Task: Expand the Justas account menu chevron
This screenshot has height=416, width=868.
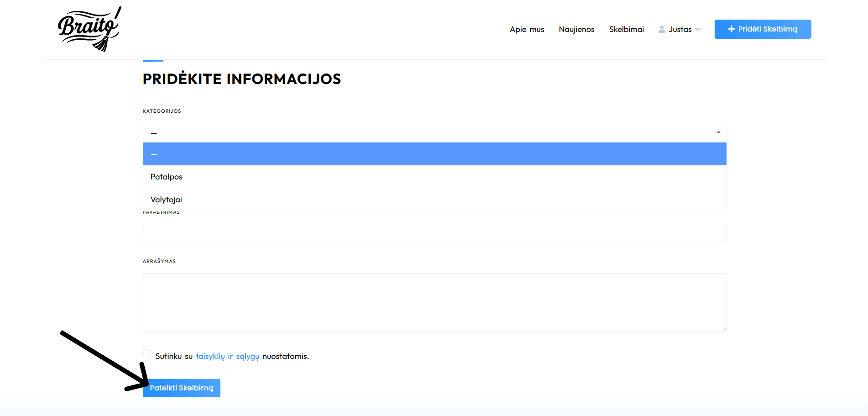Action: (698, 29)
